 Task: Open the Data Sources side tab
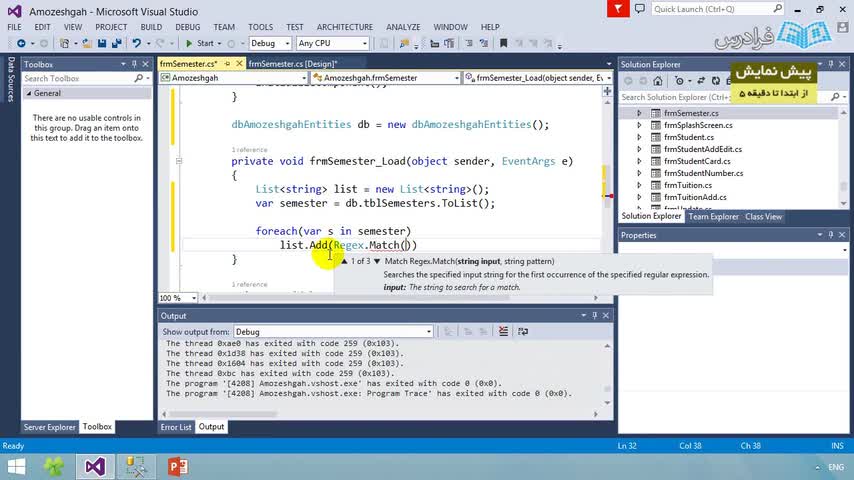pos(10,79)
